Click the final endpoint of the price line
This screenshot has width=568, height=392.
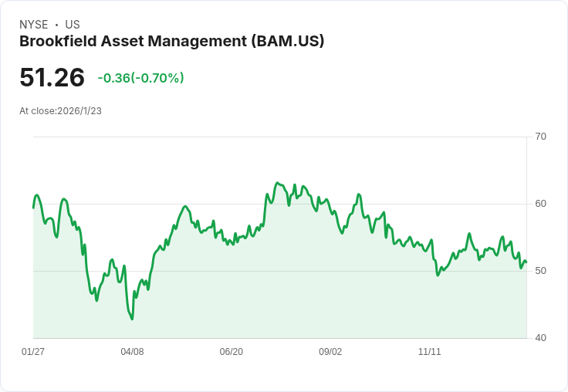pos(526,262)
